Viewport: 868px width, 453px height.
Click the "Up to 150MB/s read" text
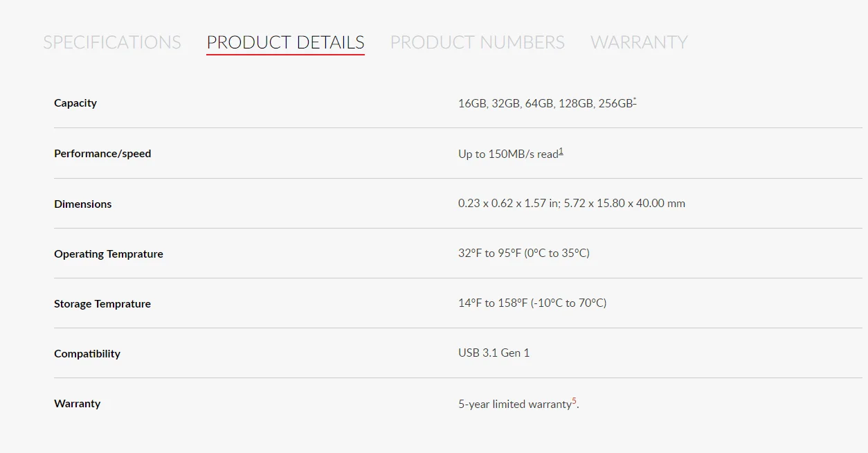507,154
